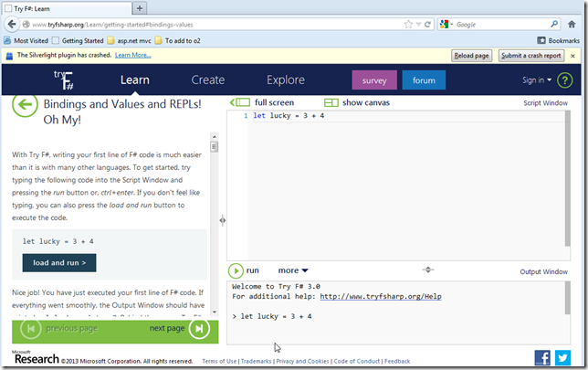Click the load and run button

[x=59, y=263]
